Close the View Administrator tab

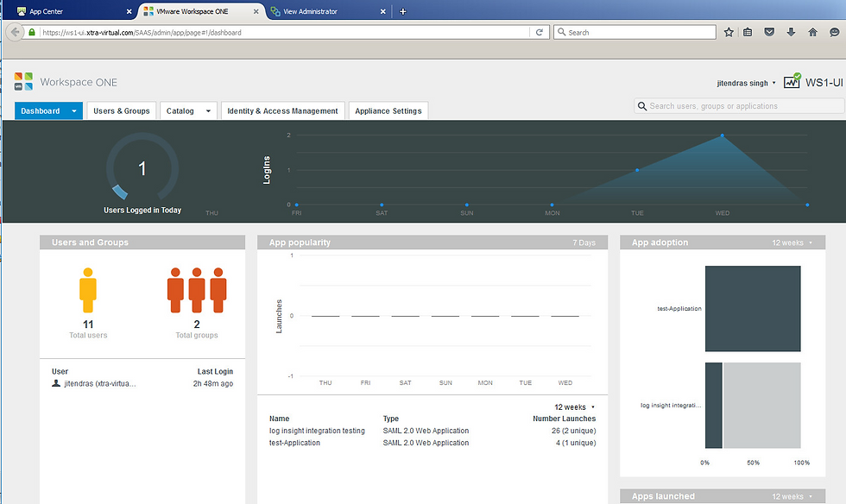click(383, 11)
